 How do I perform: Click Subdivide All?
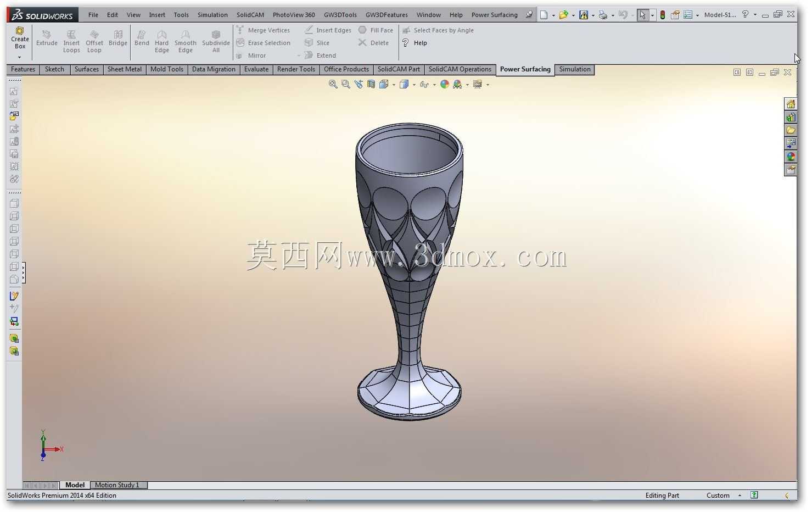[x=216, y=42]
